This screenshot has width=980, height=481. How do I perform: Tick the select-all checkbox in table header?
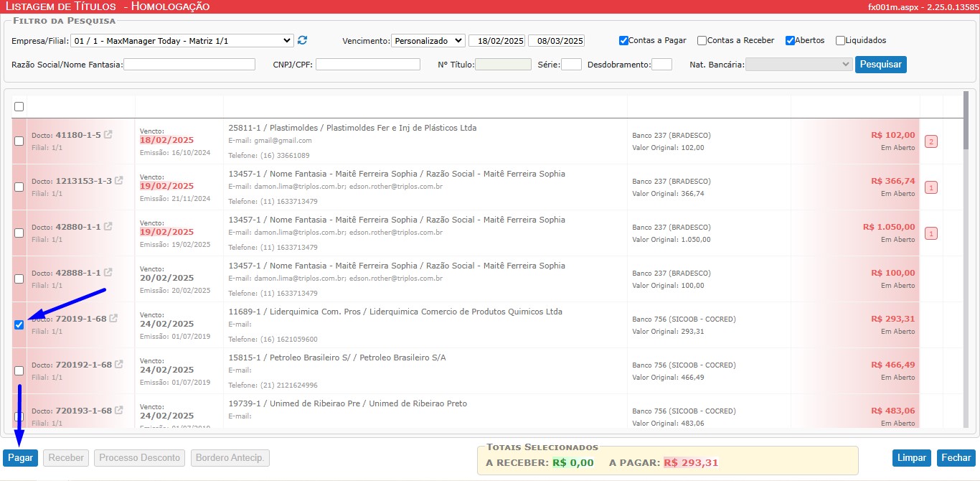19,106
